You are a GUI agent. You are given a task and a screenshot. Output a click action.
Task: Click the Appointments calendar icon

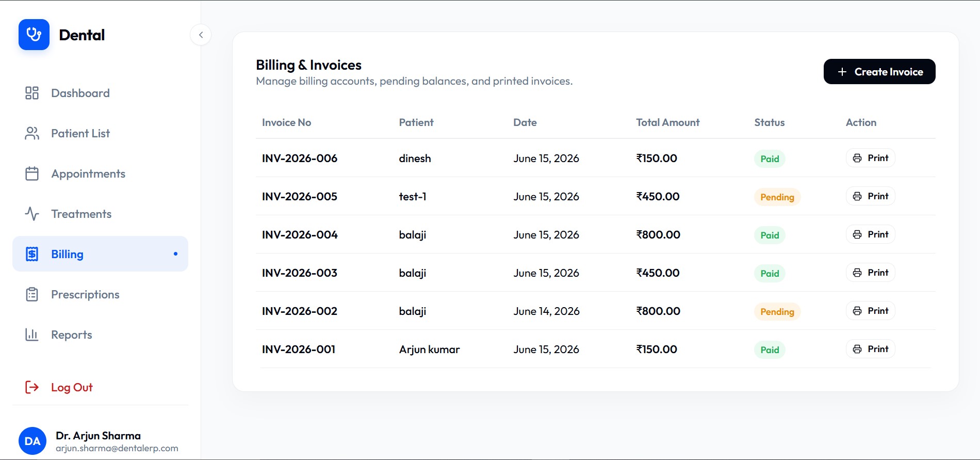pyautogui.click(x=32, y=173)
